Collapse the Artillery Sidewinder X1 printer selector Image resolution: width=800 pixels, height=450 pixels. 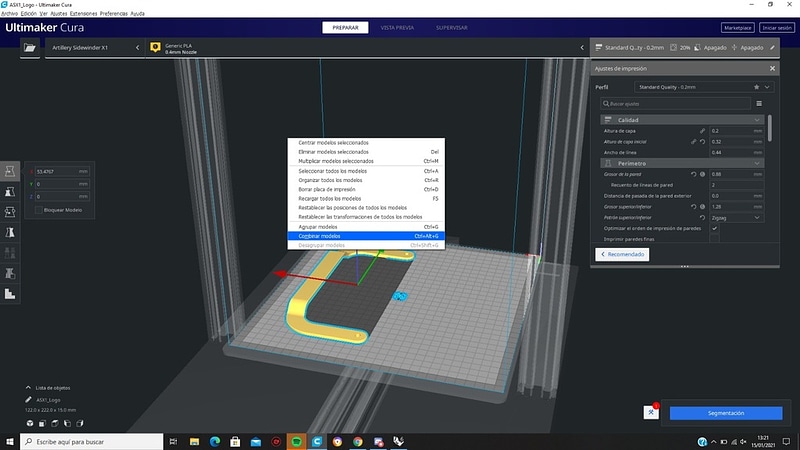[x=137, y=47]
